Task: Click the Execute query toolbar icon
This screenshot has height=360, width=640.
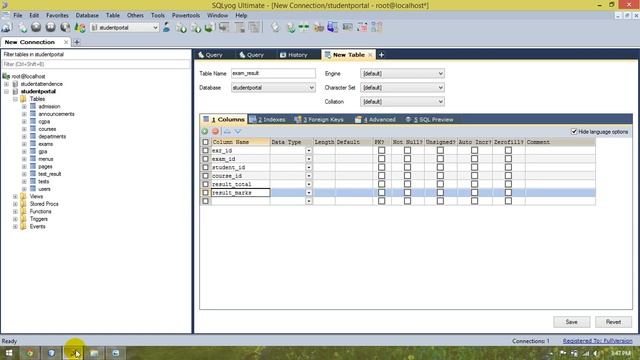Action: pyautogui.click(x=36, y=27)
